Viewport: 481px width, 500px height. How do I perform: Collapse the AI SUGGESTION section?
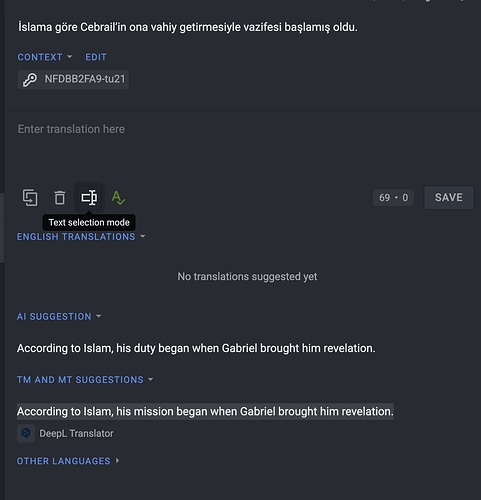point(59,316)
